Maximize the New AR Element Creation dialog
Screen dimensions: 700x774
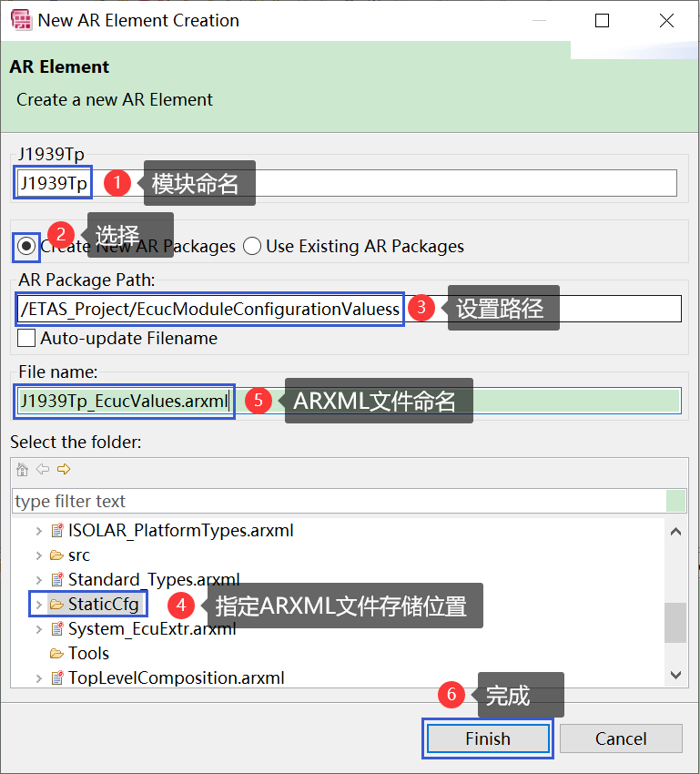[x=602, y=20]
